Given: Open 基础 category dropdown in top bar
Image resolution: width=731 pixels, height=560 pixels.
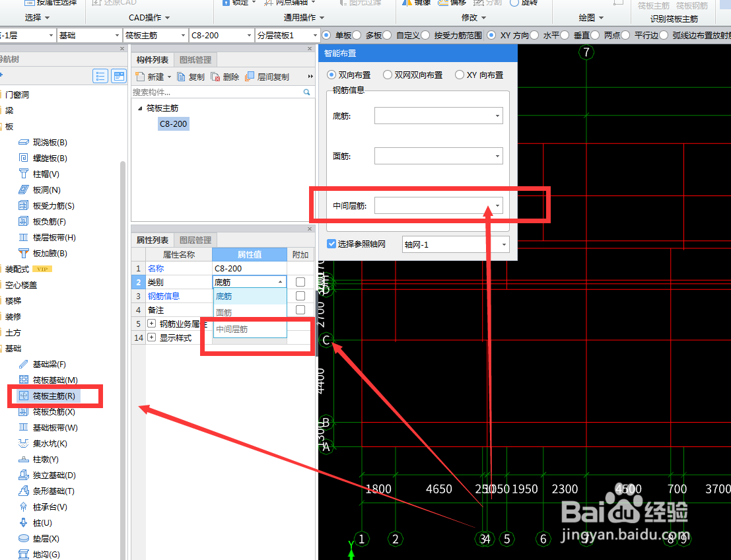Looking at the screenshot, I should (117, 36).
